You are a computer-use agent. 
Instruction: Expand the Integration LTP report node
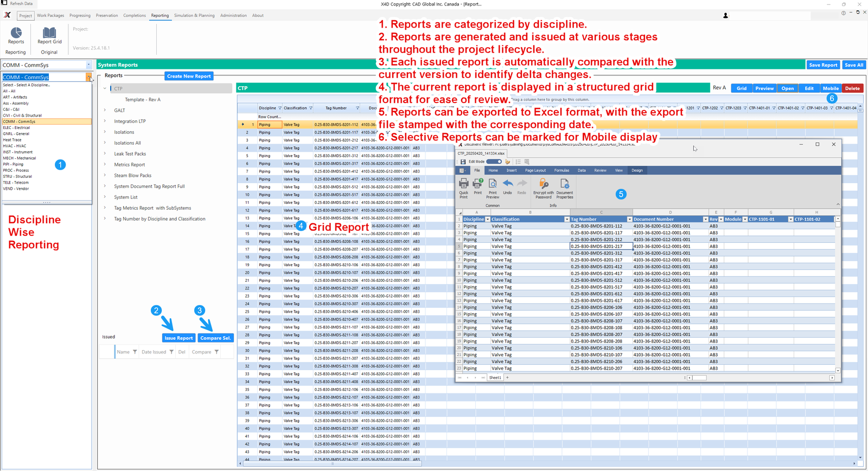click(x=105, y=121)
